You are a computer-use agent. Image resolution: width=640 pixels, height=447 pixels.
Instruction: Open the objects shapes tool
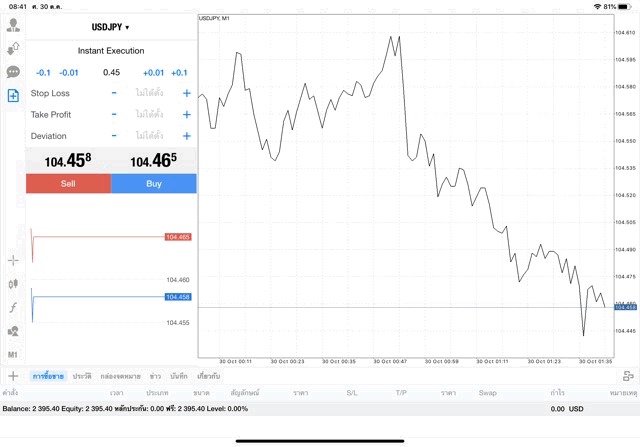(13, 331)
